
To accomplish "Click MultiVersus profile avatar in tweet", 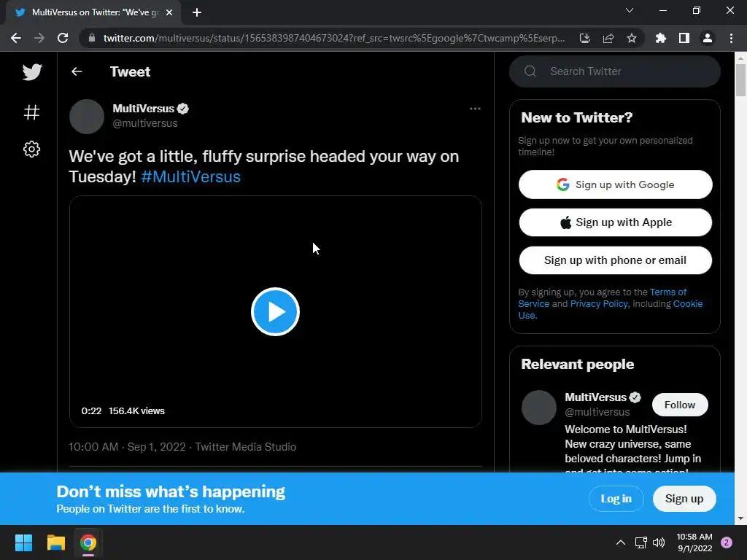I will coord(87,116).
